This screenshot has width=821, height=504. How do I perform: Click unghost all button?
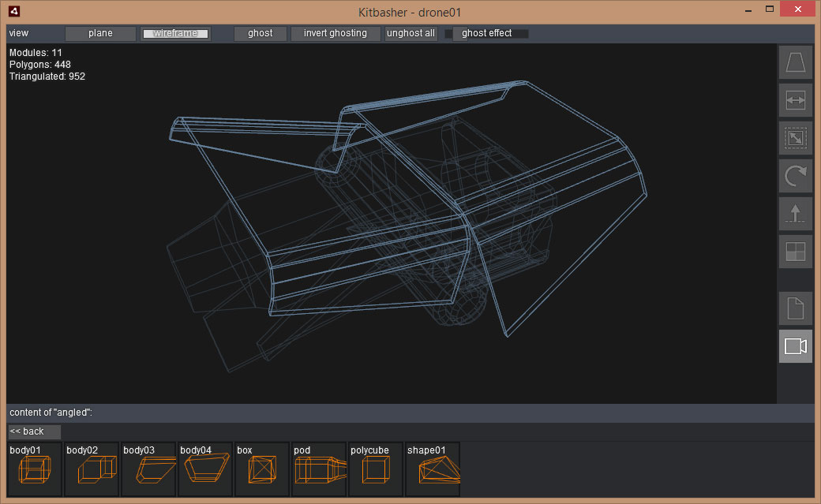[x=410, y=33]
